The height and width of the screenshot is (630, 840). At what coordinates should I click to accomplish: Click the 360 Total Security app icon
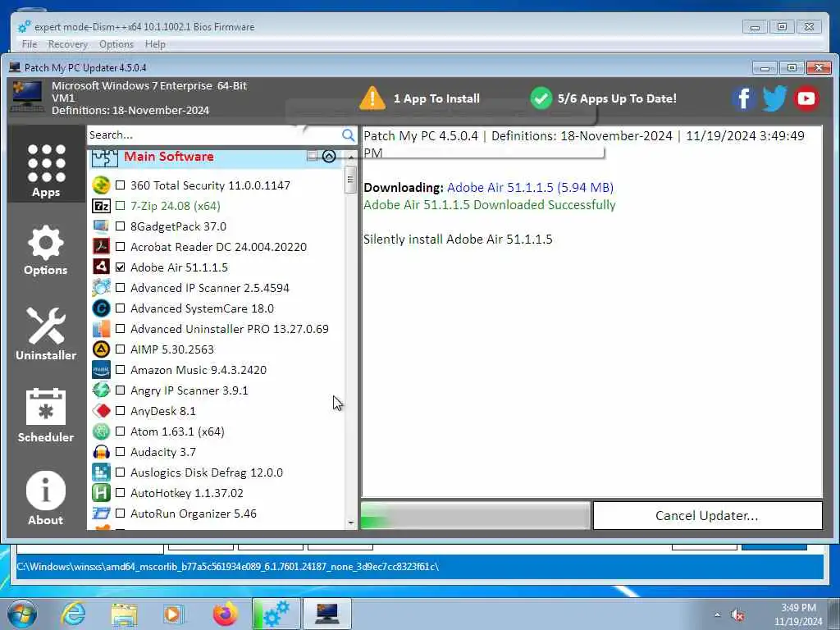(x=101, y=185)
